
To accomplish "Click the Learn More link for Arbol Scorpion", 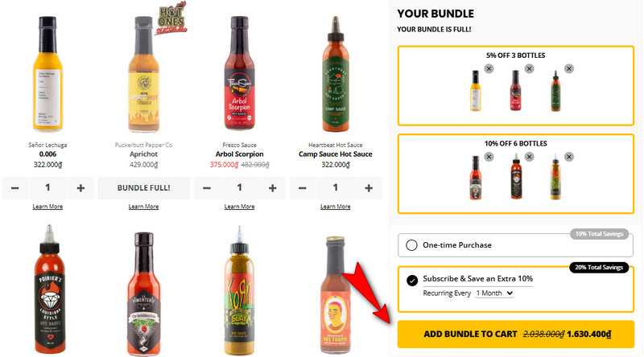I will [239, 207].
